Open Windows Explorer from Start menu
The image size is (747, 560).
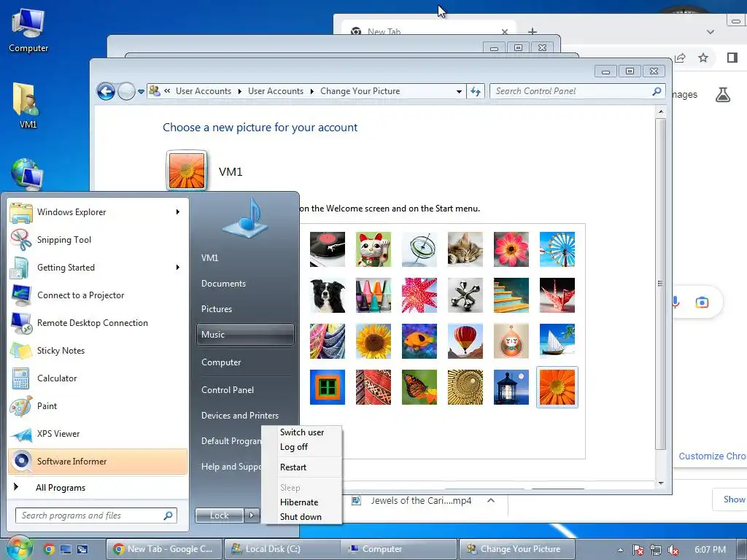(98, 212)
